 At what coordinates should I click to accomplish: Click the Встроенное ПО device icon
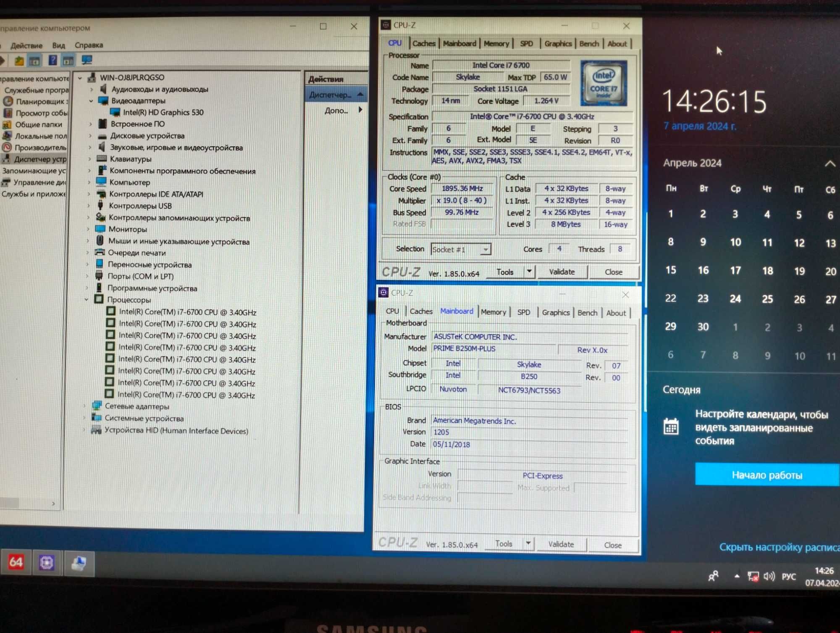(x=102, y=124)
